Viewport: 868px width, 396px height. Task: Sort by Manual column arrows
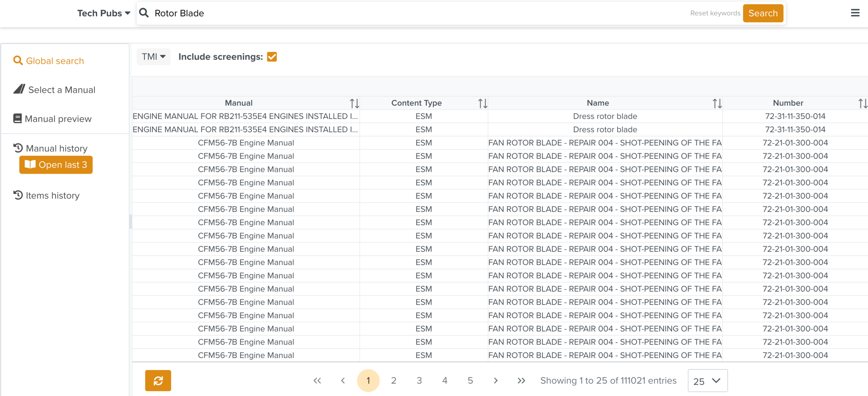point(354,103)
